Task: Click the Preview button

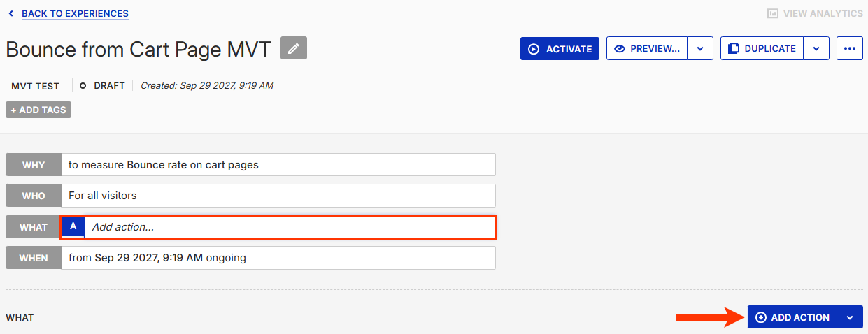Action: click(x=647, y=49)
